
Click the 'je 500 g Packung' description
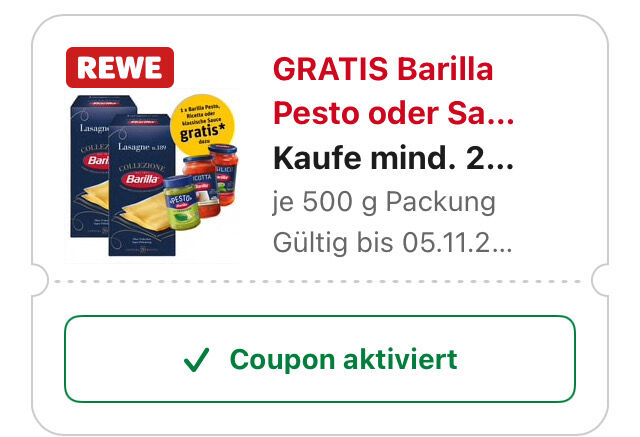click(x=384, y=202)
